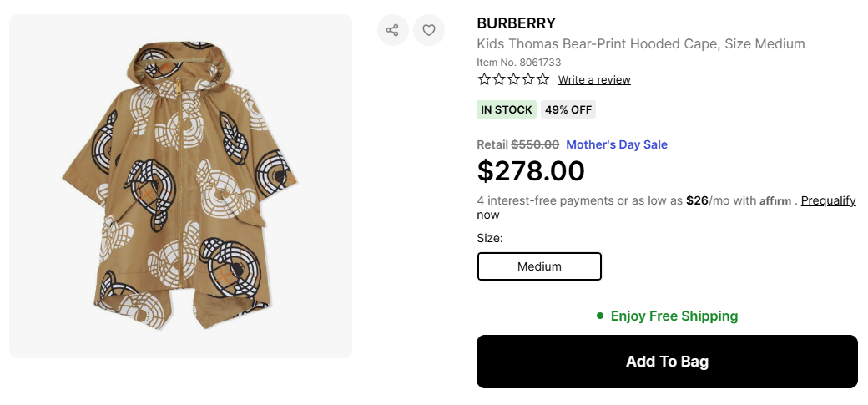Viewport: 868px width, 405px height.
Task: Pick the fourth rating star
Action: pyautogui.click(x=528, y=79)
